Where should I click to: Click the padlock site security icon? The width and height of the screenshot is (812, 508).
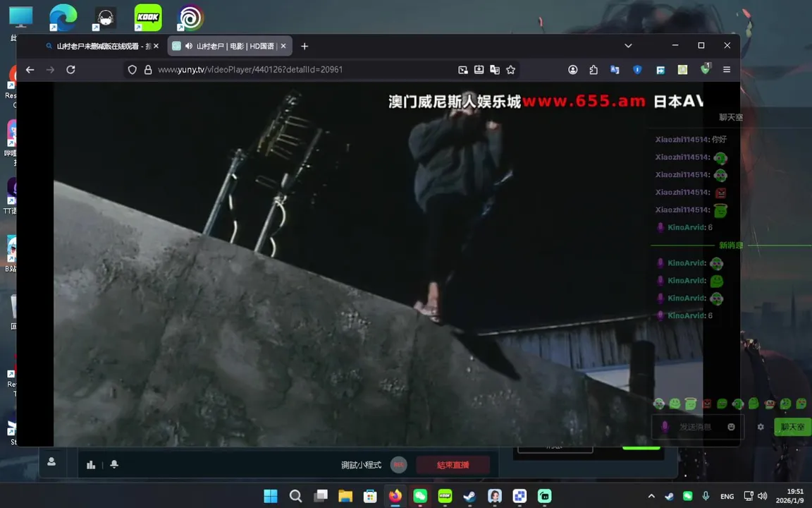(148, 69)
